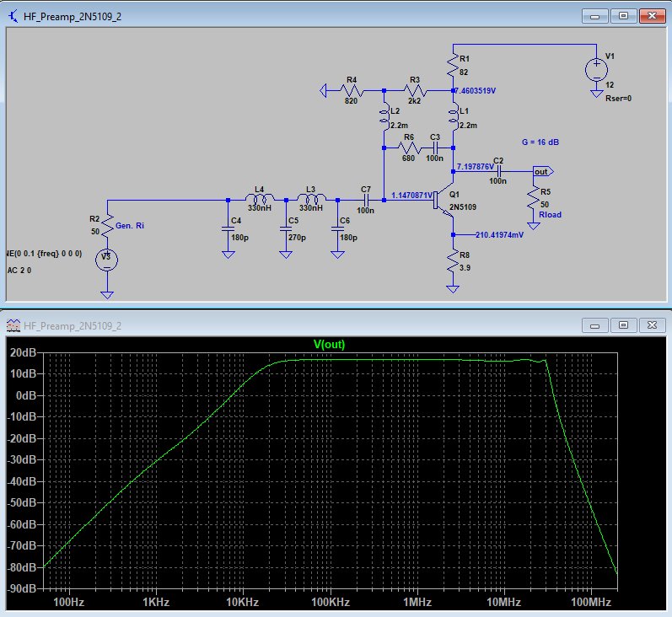Select capacitor C2 symbol

click(x=498, y=171)
